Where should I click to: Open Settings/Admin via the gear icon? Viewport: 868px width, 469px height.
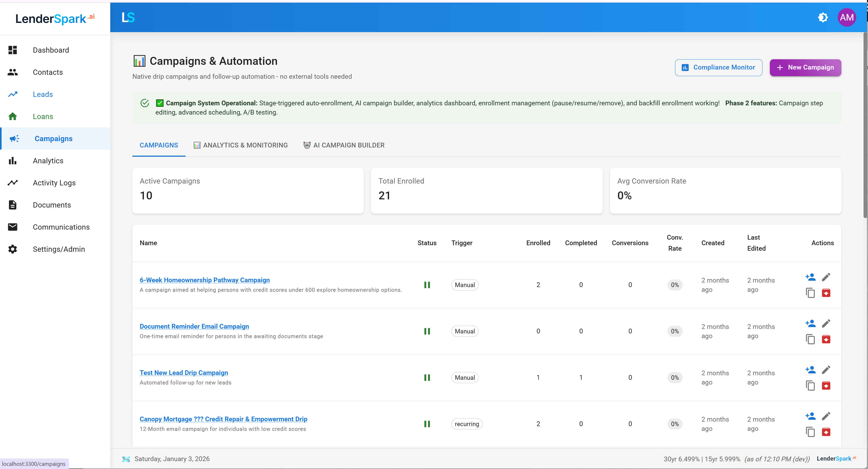click(x=59, y=249)
